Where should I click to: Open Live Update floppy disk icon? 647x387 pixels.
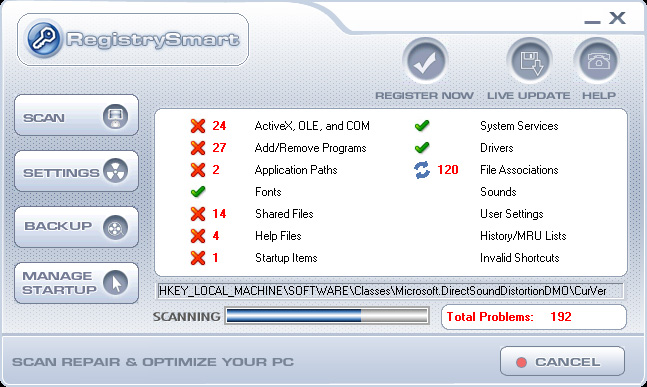tap(529, 61)
